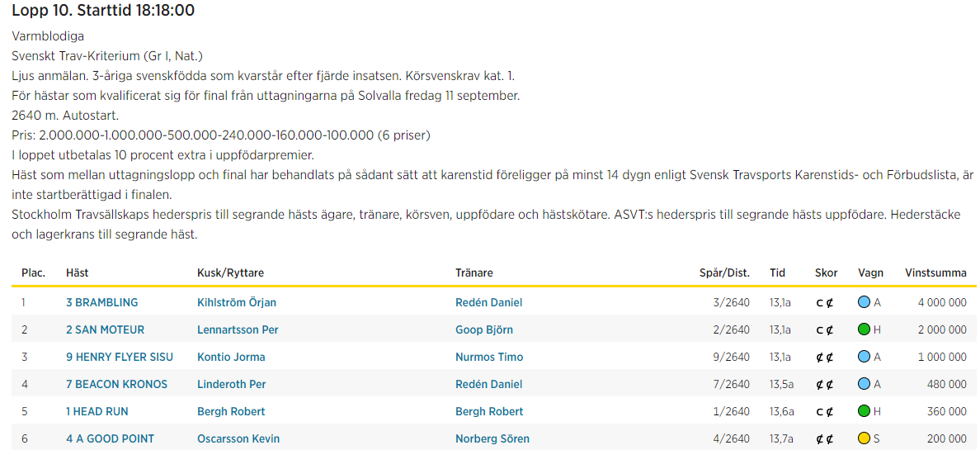Image resolution: width=980 pixels, height=450 pixels.
Task: Open trainer Nurmos Timo's link
Action: tap(489, 358)
